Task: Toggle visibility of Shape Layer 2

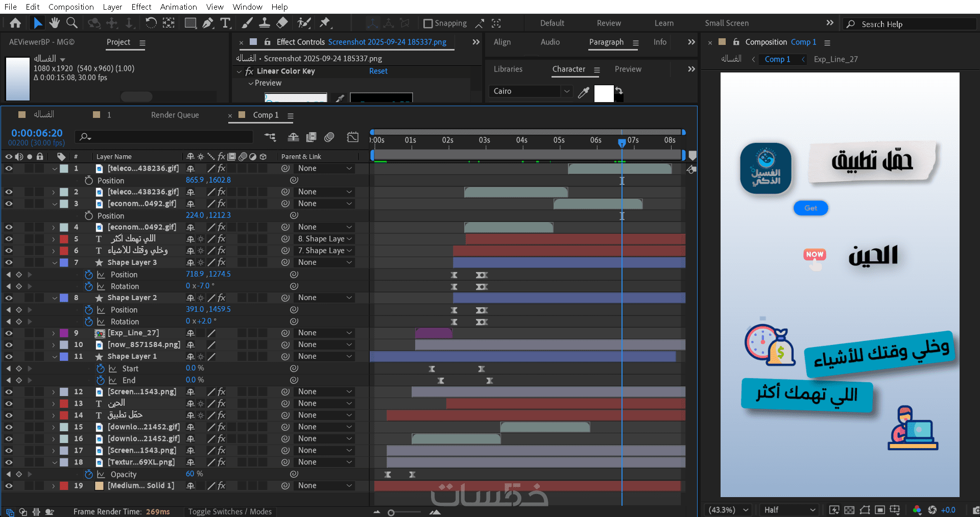Action: [9, 298]
